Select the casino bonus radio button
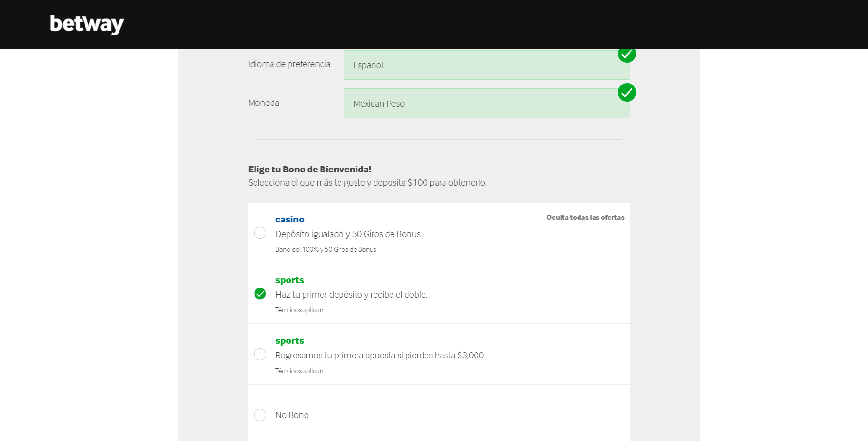This screenshot has height=441, width=868. tap(260, 233)
